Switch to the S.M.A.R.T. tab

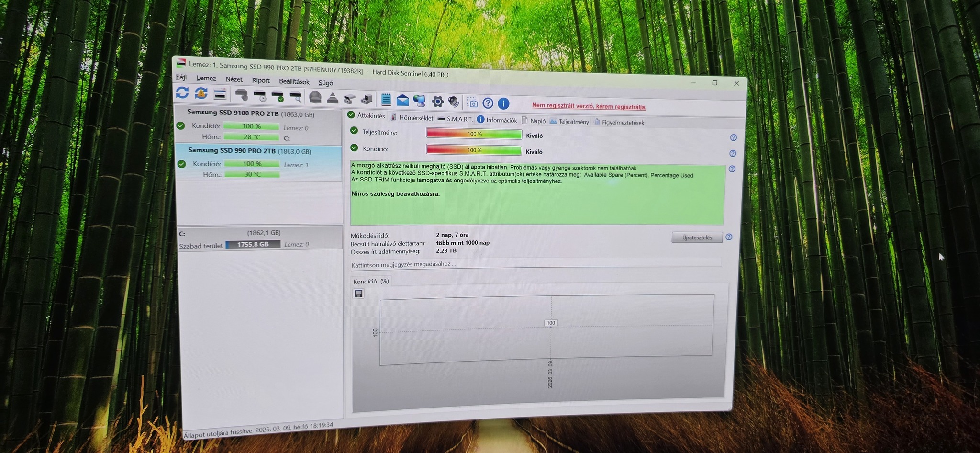tap(455, 119)
